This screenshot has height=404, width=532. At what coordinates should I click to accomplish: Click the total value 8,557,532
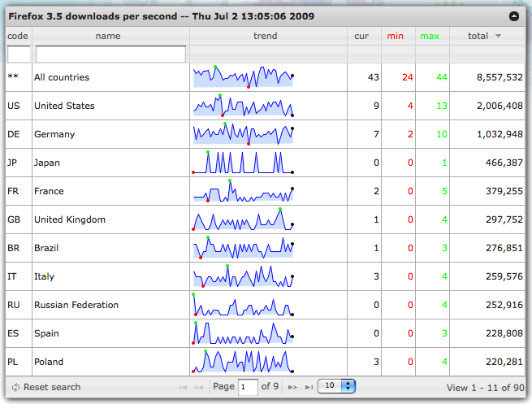[500, 77]
